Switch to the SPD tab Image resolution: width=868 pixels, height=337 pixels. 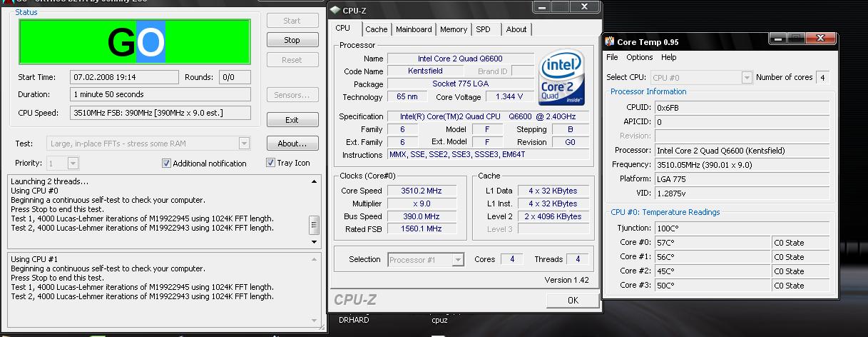(x=484, y=29)
